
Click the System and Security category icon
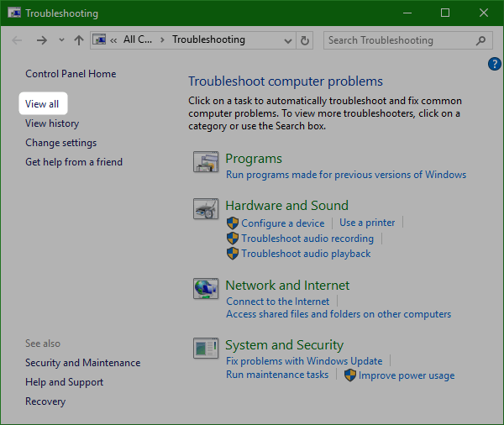206,349
